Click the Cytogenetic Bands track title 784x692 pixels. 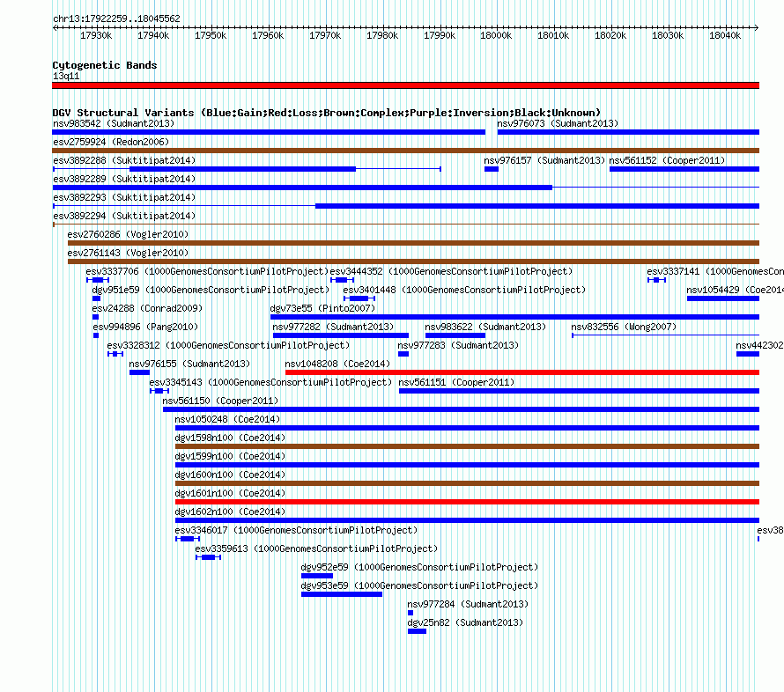[105, 65]
